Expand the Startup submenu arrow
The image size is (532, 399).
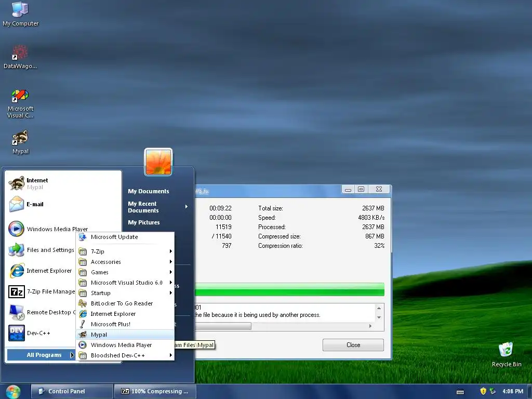(170, 293)
